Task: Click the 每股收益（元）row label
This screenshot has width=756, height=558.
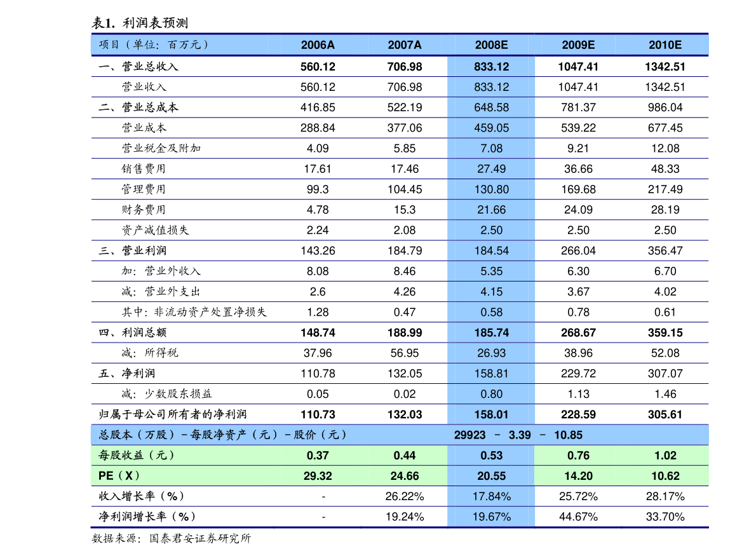Action: (137, 456)
